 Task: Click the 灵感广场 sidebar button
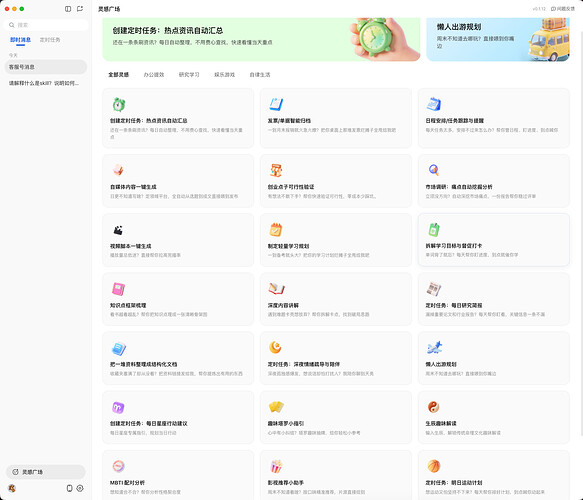tap(46, 472)
